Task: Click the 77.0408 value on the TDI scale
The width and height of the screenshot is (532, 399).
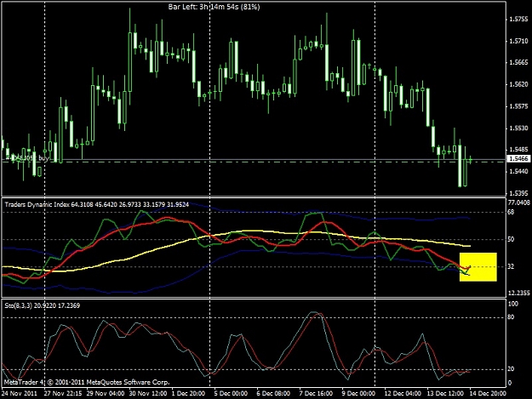Action: click(518, 202)
